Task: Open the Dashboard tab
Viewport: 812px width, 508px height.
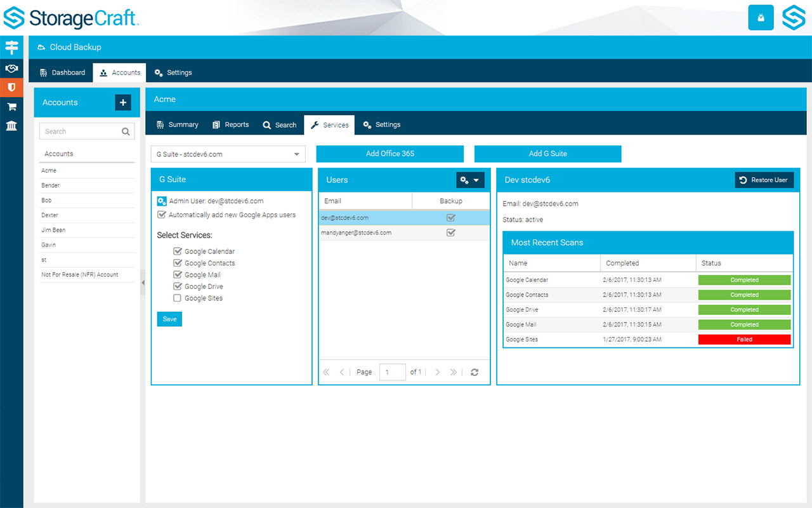Action: click(62, 72)
